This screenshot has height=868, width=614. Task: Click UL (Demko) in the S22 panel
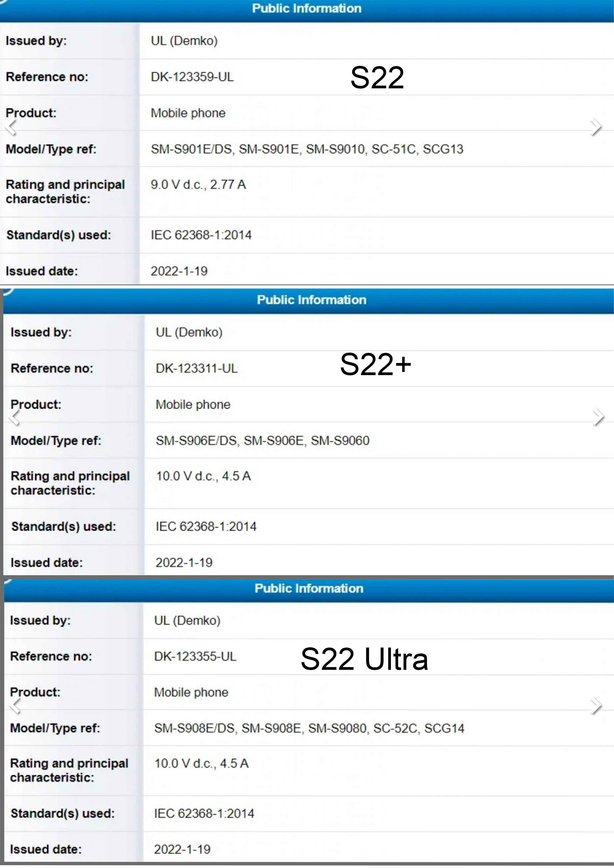(x=184, y=41)
